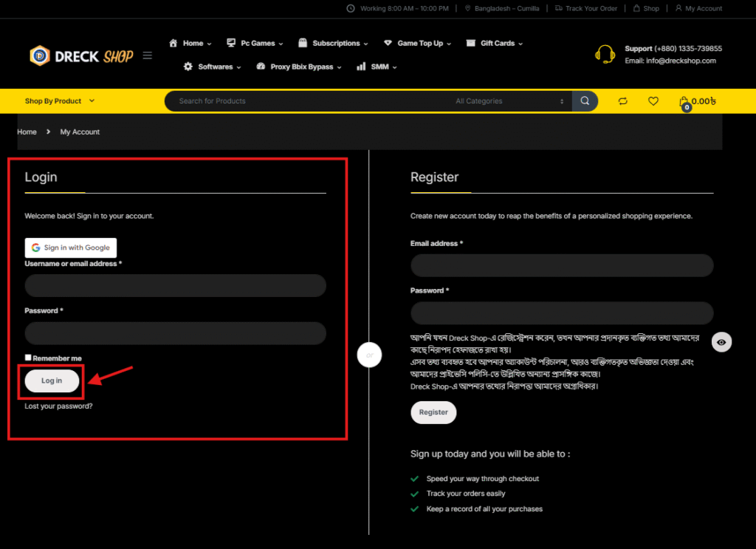Expand the Subscriptions dropdown menu

366,44
